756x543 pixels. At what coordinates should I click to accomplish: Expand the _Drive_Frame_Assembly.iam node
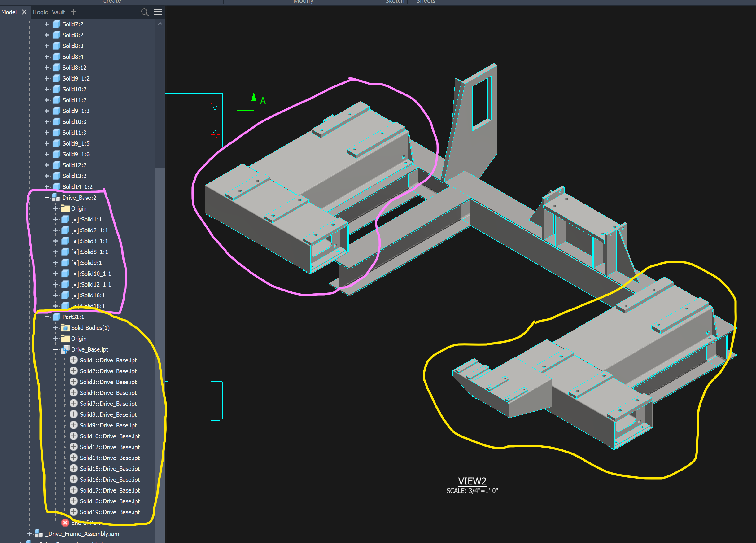click(x=29, y=534)
